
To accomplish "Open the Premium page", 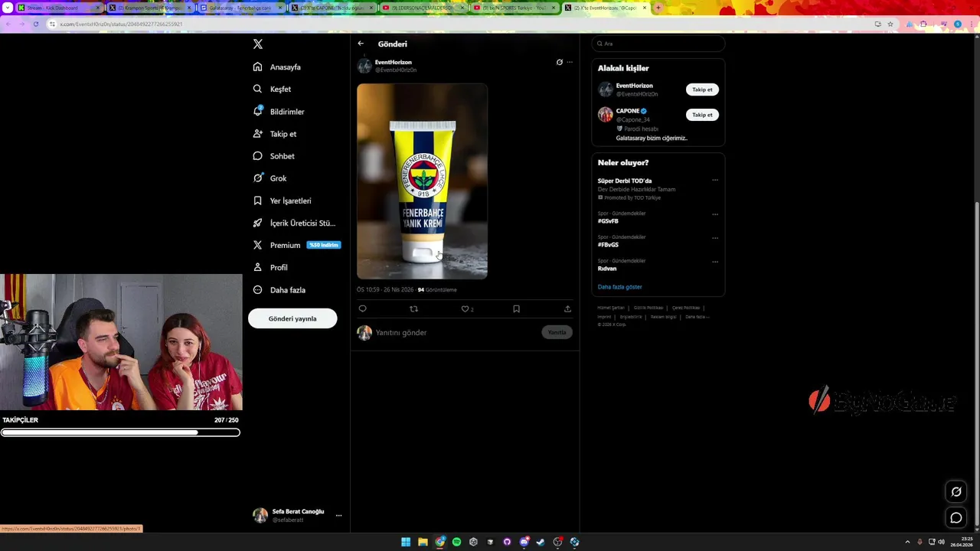I will tap(296, 245).
